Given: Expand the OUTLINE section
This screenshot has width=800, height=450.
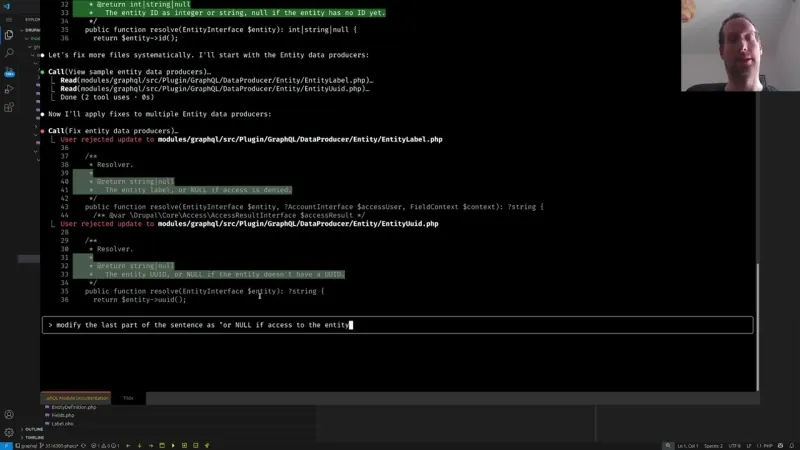Looking at the screenshot, I should (34, 429).
